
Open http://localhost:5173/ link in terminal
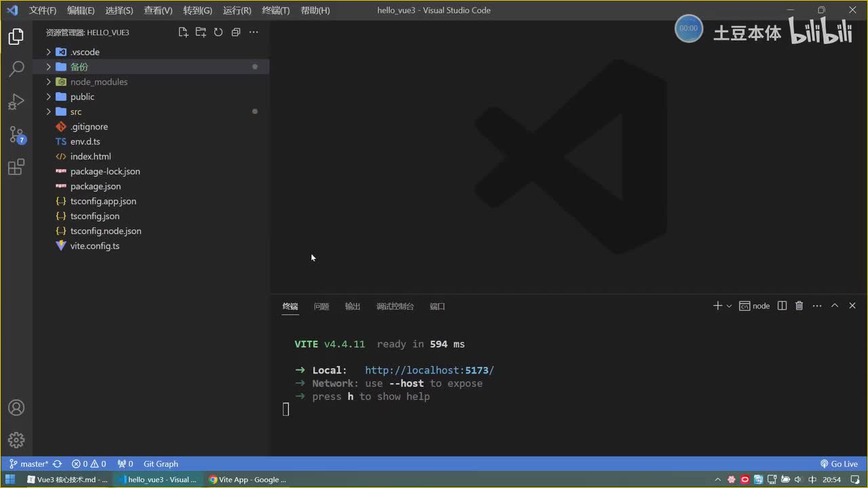(x=429, y=370)
